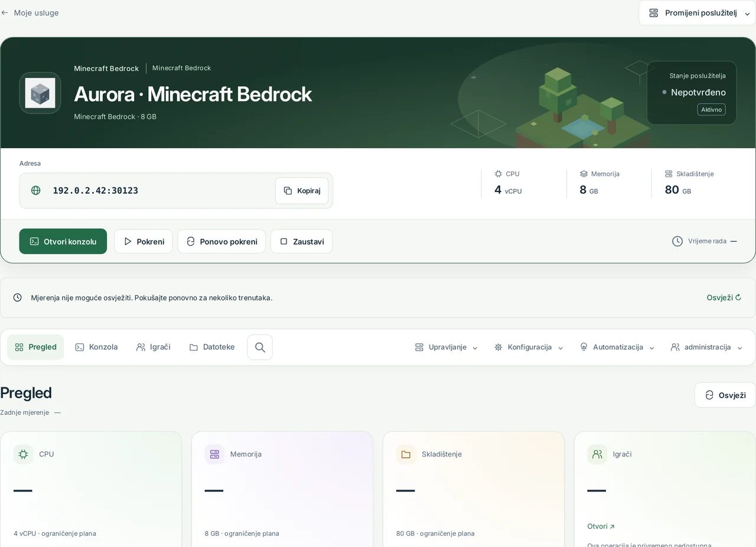
Task: Click the clock icon in the warning banner
Action: pyautogui.click(x=18, y=298)
